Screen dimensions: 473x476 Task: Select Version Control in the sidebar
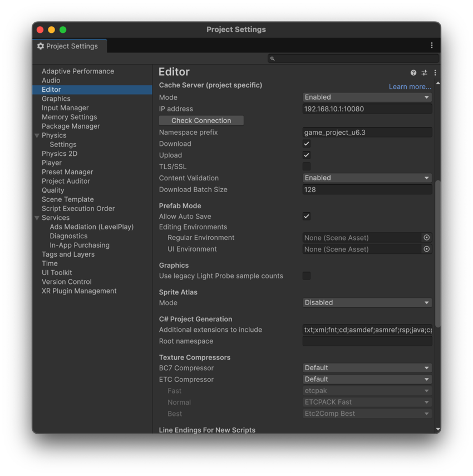66,282
